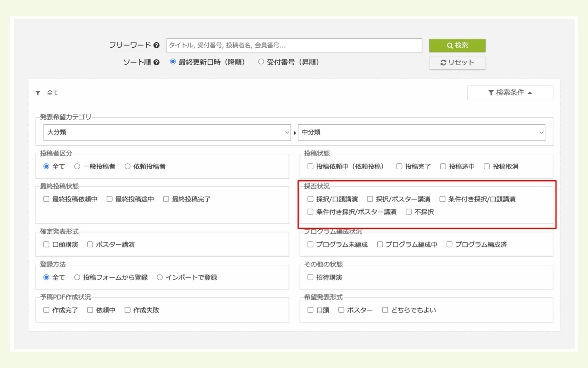This screenshot has width=588, height=368.
Task: Click the filter funnel icon near 全て
Action: (38, 93)
